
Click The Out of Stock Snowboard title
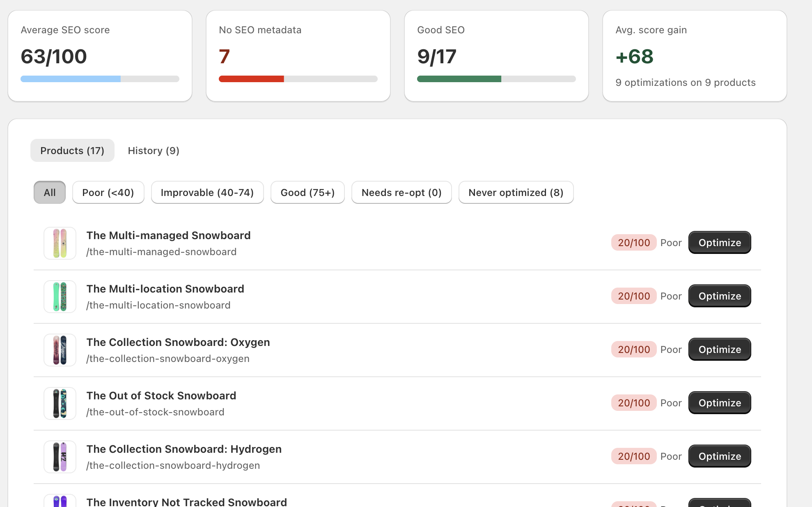[x=161, y=396]
